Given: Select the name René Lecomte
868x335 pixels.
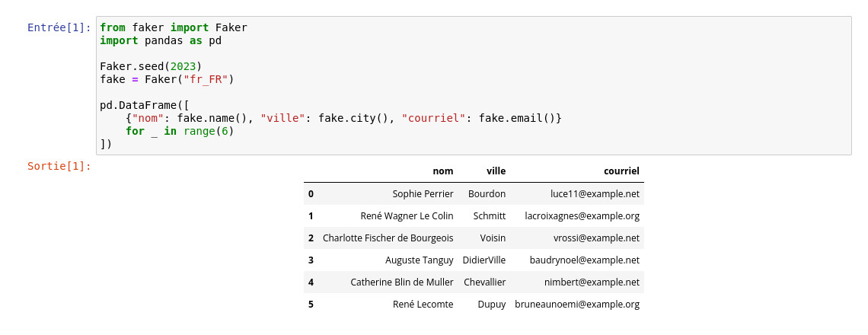Looking at the screenshot, I should (x=423, y=305).
